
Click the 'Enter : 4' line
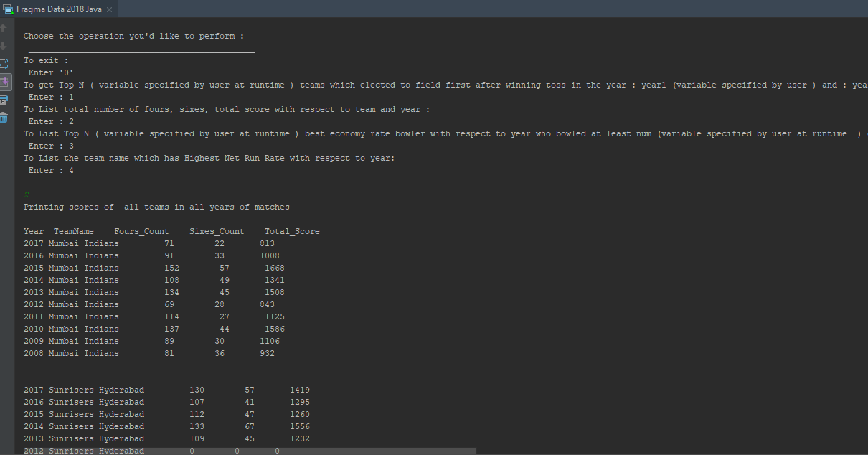(x=51, y=170)
